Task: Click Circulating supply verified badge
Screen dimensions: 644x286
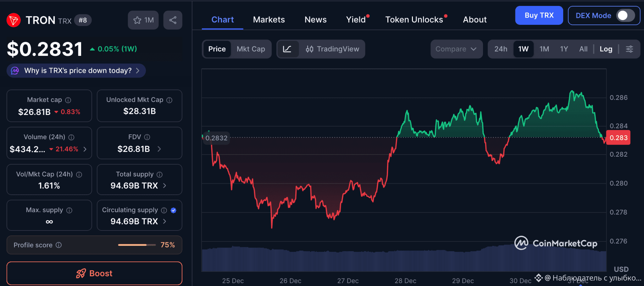Action: point(173,210)
